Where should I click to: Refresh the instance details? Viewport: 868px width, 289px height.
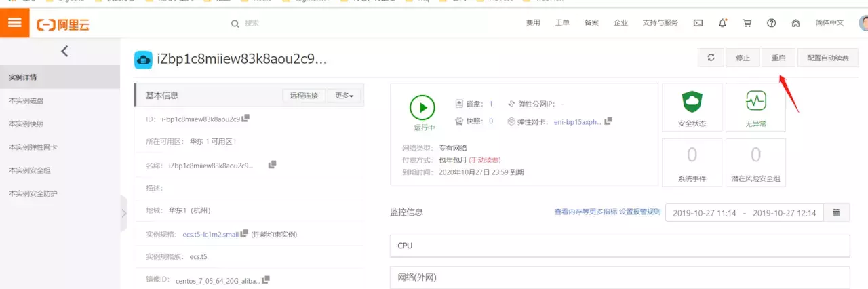click(711, 58)
